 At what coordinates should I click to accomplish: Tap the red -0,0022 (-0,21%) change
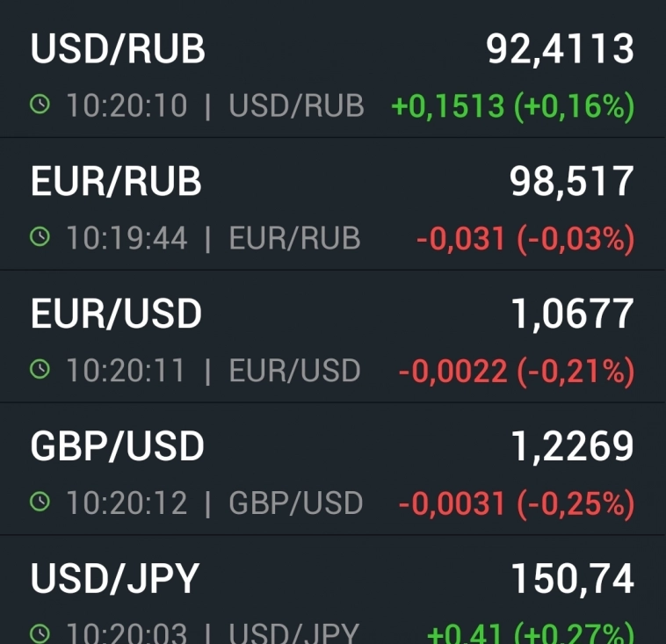click(x=516, y=371)
